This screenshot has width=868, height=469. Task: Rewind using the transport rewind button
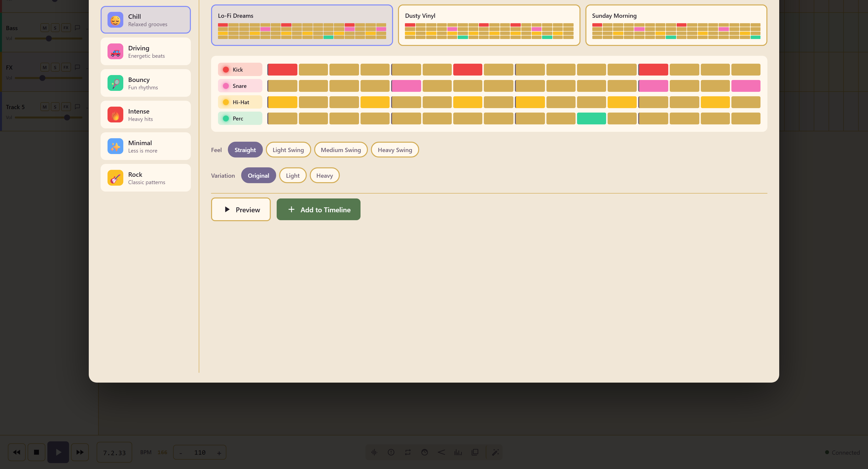point(17,452)
